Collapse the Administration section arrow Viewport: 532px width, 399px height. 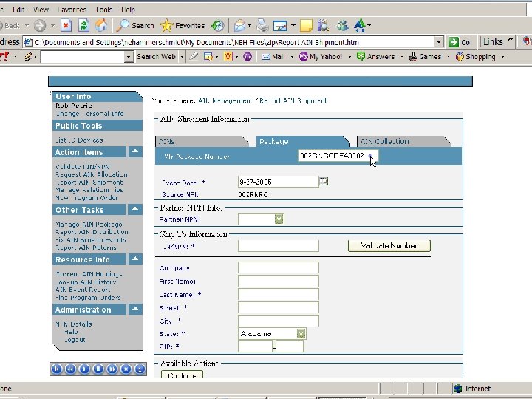135,309
